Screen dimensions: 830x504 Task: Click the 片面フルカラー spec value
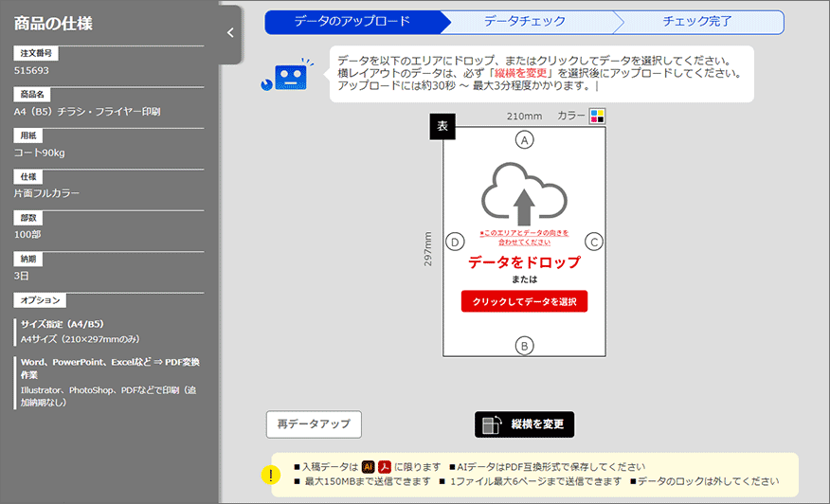click(46, 194)
